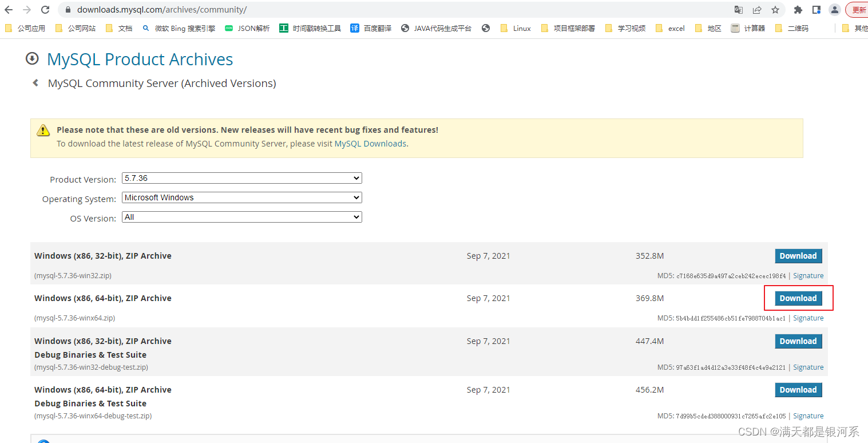This screenshot has height=443, width=868.
Task: Open the 学习视频 bookmark folder
Action: 625,28
